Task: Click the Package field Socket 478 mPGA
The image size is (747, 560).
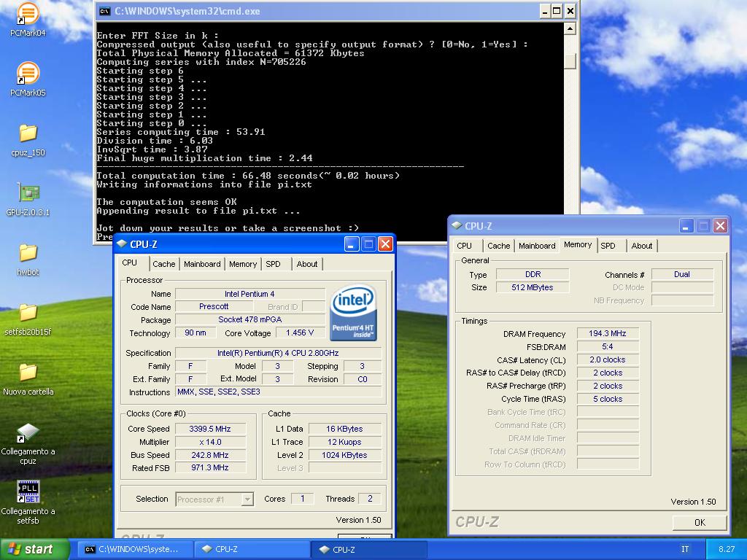Action: point(249,319)
